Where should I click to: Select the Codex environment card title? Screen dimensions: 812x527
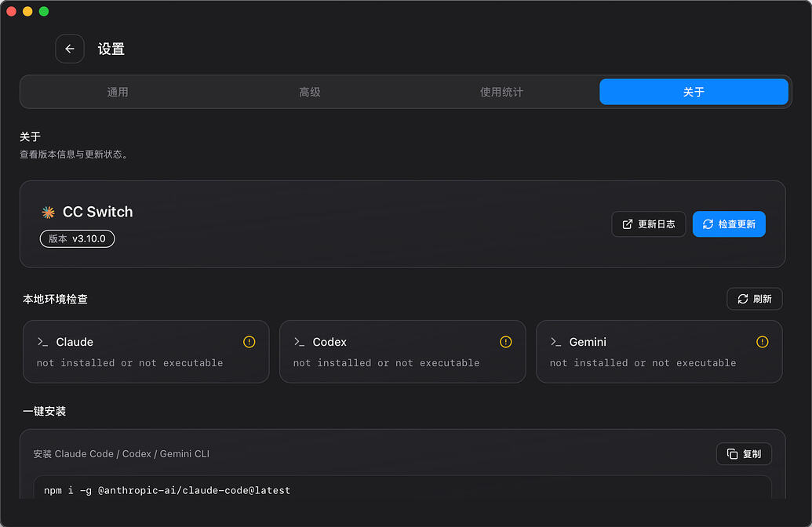coord(330,342)
